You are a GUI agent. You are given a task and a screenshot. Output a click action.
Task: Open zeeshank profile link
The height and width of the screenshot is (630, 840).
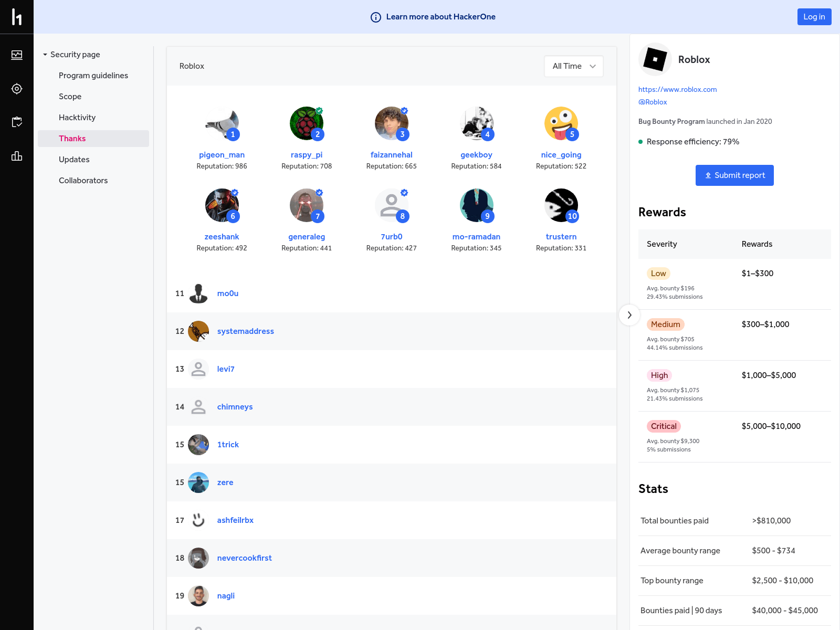(x=222, y=237)
